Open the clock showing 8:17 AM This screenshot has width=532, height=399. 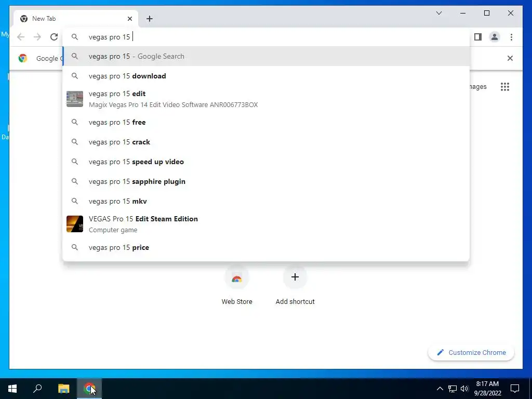coord(487,389)
